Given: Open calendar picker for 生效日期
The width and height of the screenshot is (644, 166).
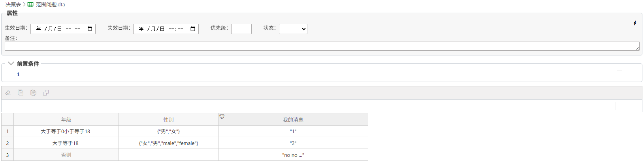Looking at the screenshot, I should tap(90, 29).
